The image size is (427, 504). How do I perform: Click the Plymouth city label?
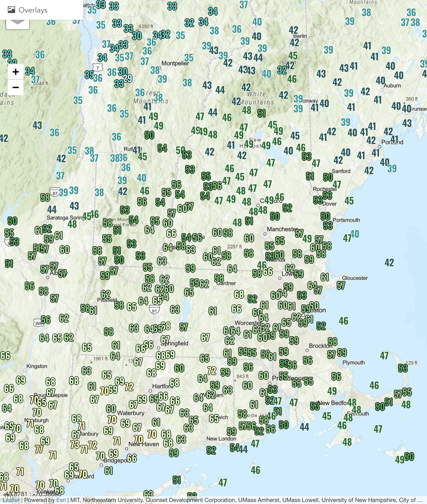click(x=353, y=363)
